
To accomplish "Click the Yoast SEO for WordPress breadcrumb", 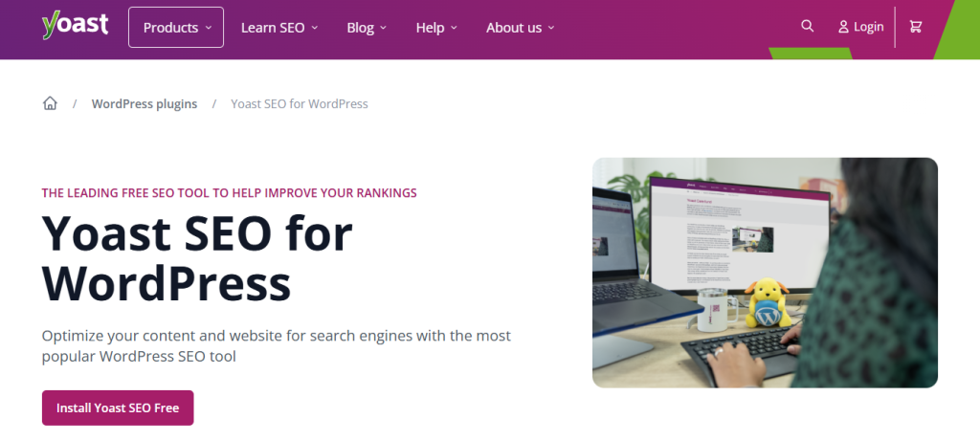I will click(300, 103).
